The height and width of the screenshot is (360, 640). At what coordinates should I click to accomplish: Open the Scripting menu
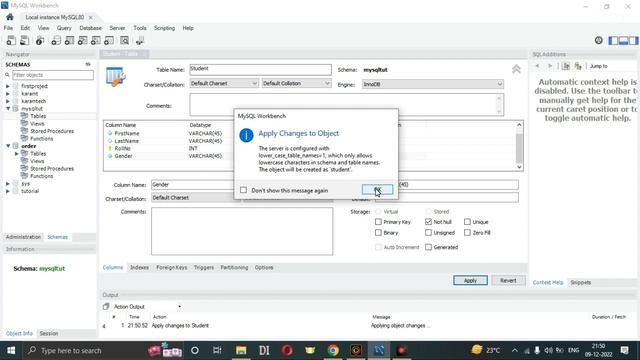point(164,28)
